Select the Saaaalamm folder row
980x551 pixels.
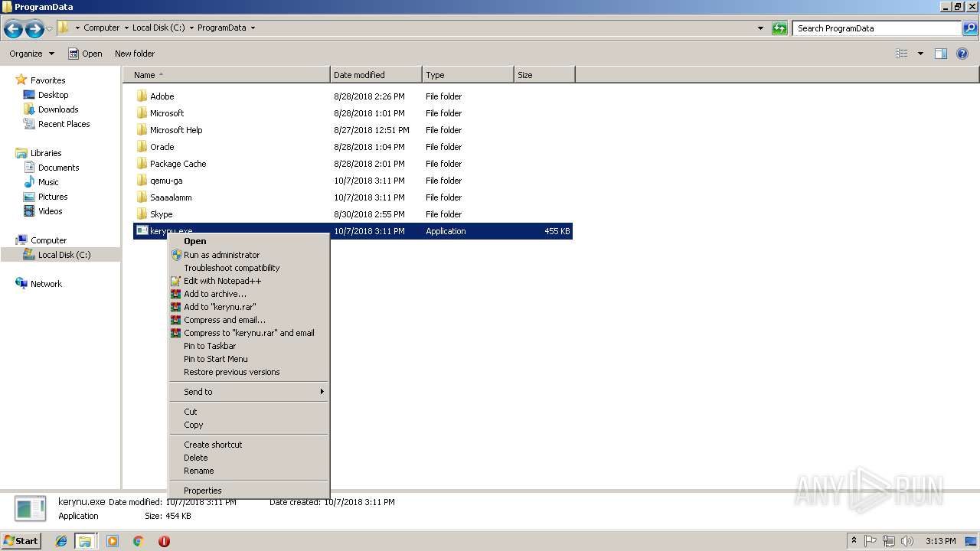click(x=353, y=197)
